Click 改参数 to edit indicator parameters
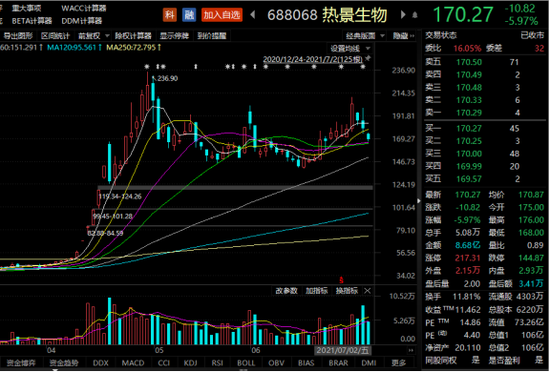Screen dimensions: 550x372 [x=286, y=291]
